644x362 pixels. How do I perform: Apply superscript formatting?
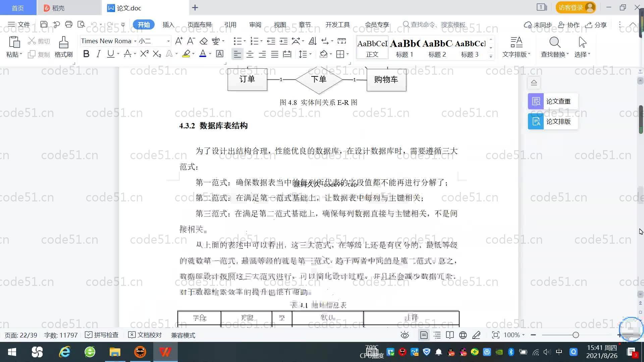[144, 54]
